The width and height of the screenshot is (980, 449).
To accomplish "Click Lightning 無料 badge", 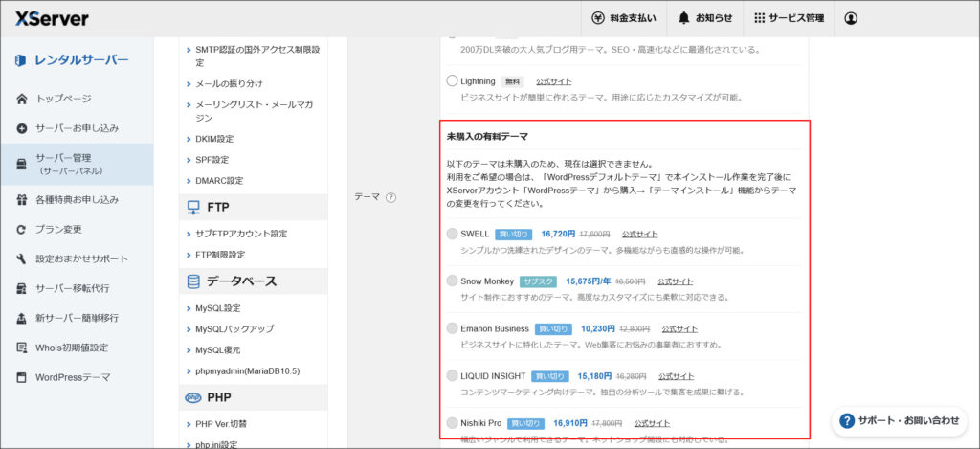I will (513, 81).
